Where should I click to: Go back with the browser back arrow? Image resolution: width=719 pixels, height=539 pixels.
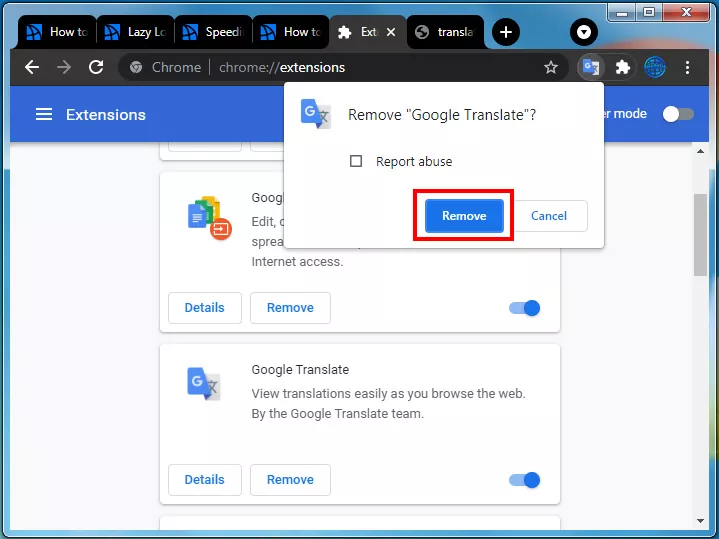[32, 67]
